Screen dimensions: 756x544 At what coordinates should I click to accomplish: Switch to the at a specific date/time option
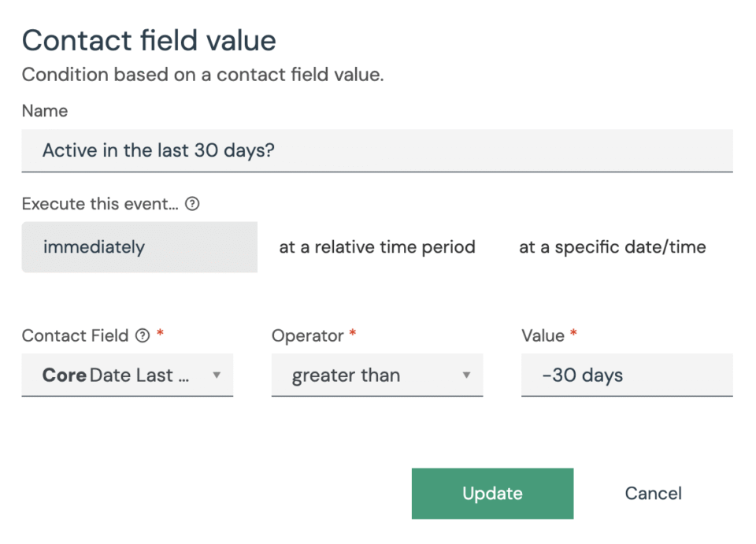coord(612,247)
